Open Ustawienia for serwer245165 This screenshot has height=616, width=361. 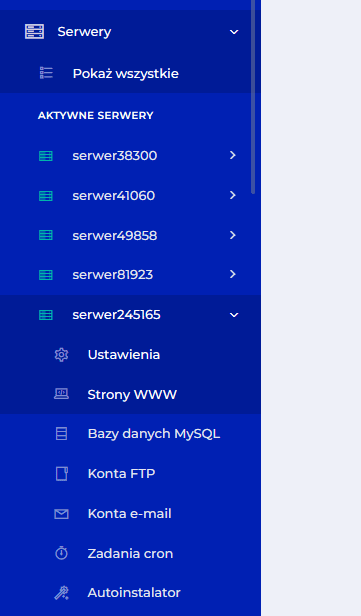(x=124, y=355)
